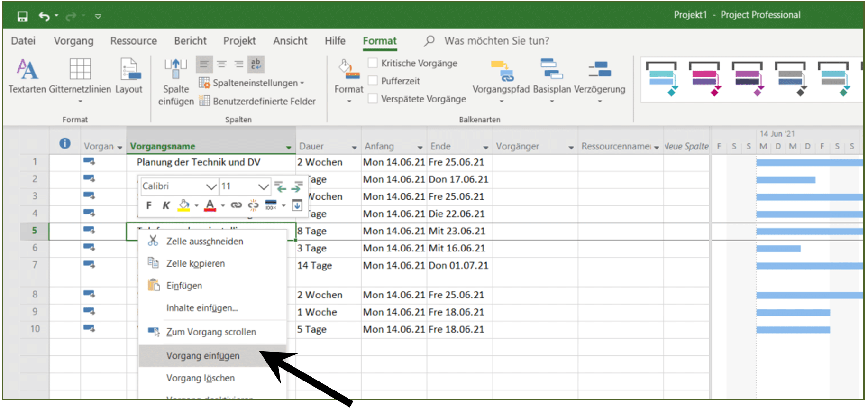This screenshot has width=868, height=409.
Task: Check Verspätete Vorgänge option
Action: tap(373, 99)
